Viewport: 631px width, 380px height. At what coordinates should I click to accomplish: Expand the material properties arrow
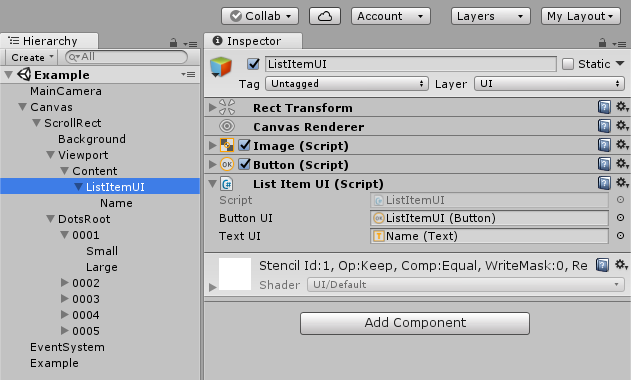(212, 287)
